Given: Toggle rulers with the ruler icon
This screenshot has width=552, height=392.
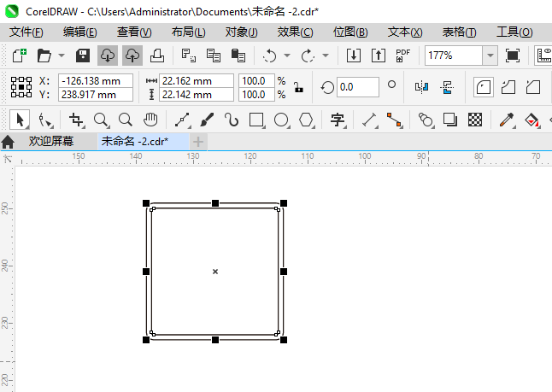Looking at the screenshot, I should (x=544, y=56).
